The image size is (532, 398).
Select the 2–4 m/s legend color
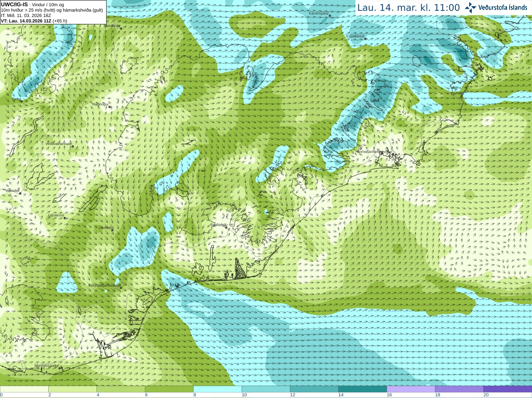tap(72, 389)
